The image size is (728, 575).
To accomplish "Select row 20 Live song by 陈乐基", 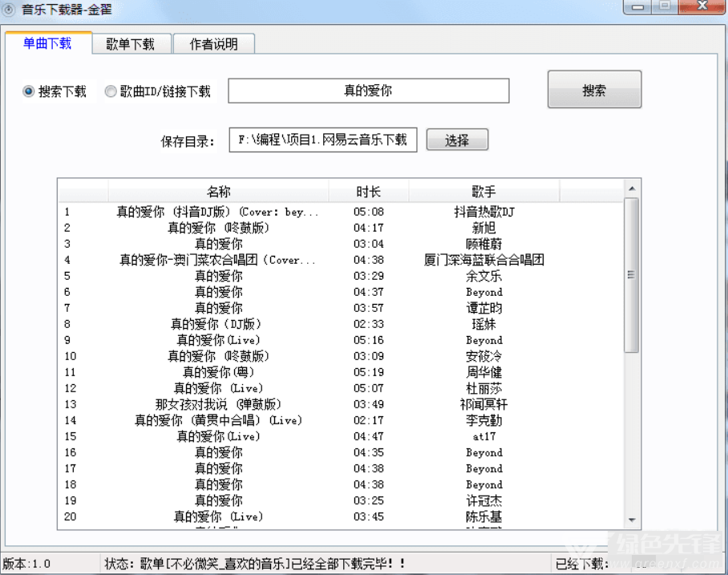I will tap(342, 516).
